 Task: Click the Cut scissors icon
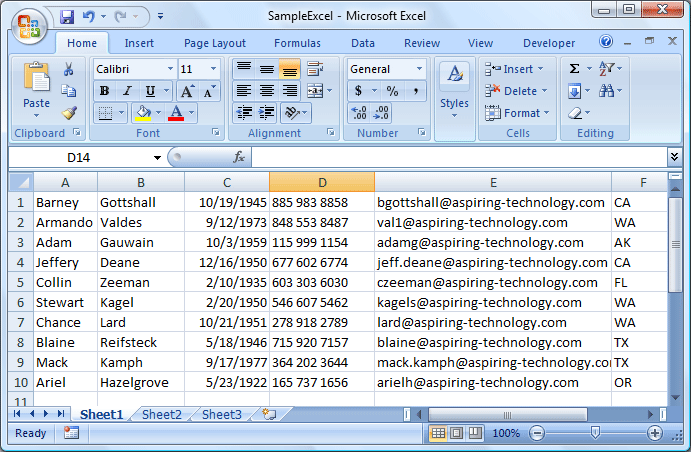click(x=68, y=69)
